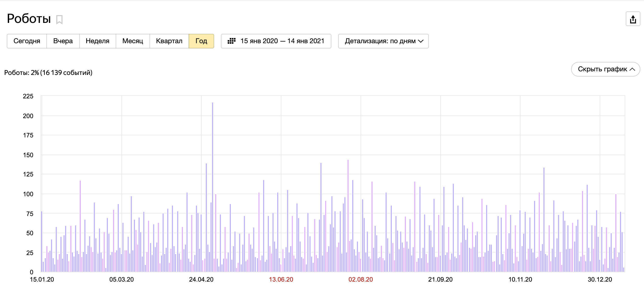Click the 30.12.20 axis date label
This screenshot has width=644, height=292.
pyautogui.click(x=600, y=280)
